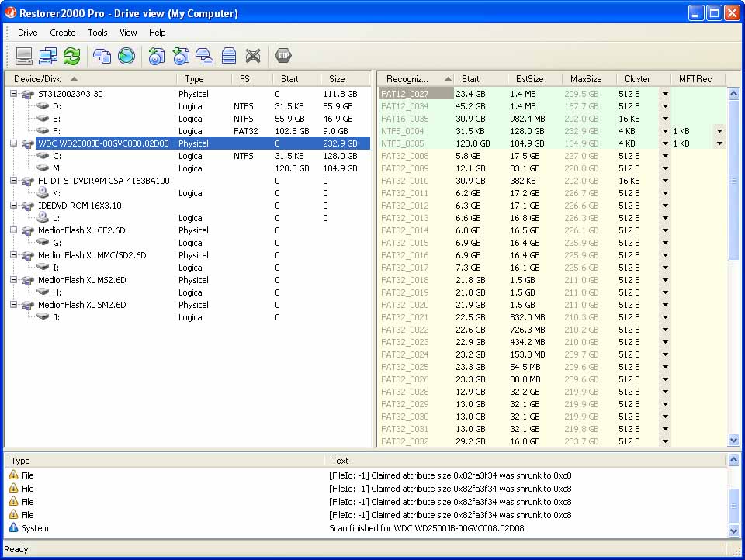Screen dimensions: 745x560
Task: Click the drive icon beside D:
Action: point(43,106)
